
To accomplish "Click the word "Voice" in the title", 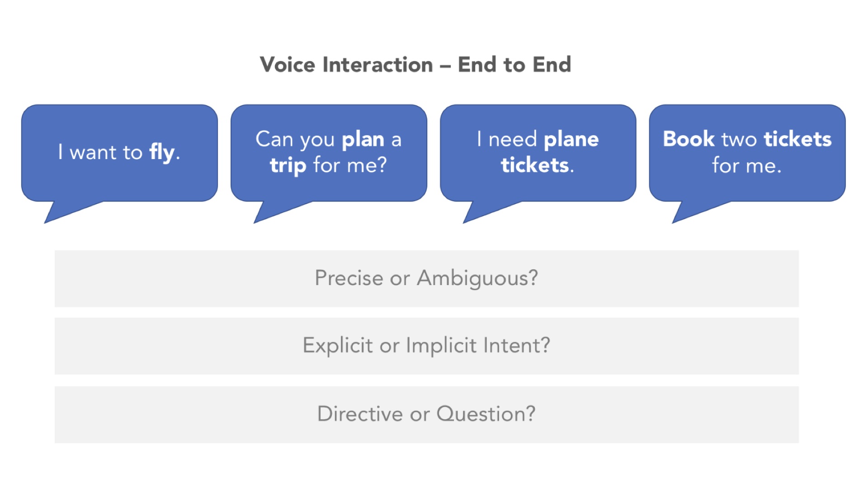I will pyautogui.click(x=288, y=65).
